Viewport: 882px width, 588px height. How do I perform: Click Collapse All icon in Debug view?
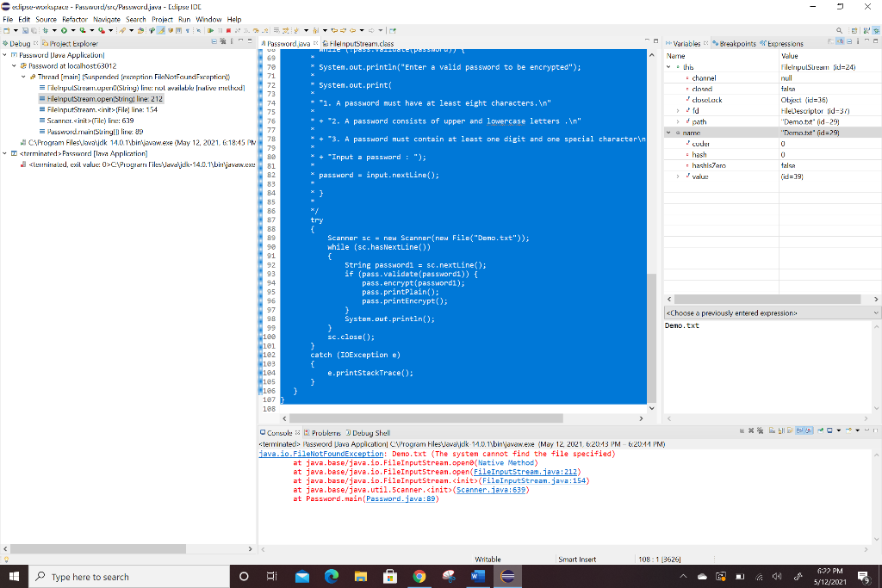tap(214, 41)
